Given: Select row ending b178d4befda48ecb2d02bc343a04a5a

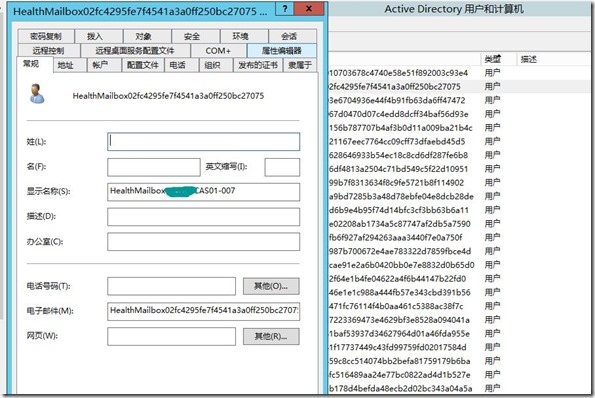Looking at the screenshot, I should click(x=459, y=388).
